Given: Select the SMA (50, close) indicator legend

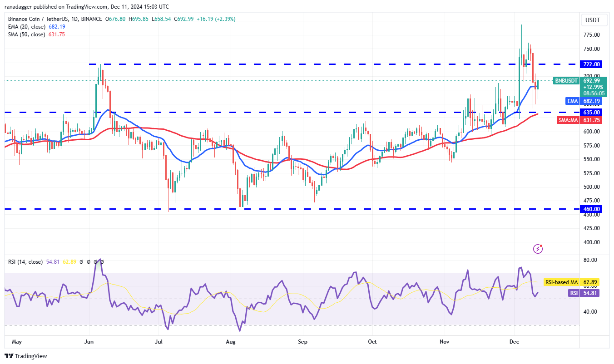Looking at the screenshot, I should click(26, 34).
